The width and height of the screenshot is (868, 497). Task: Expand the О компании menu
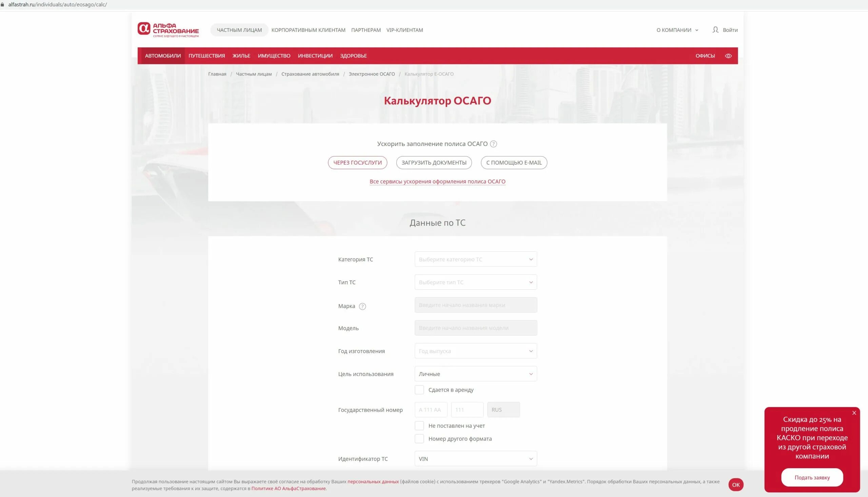click(677, 30)
